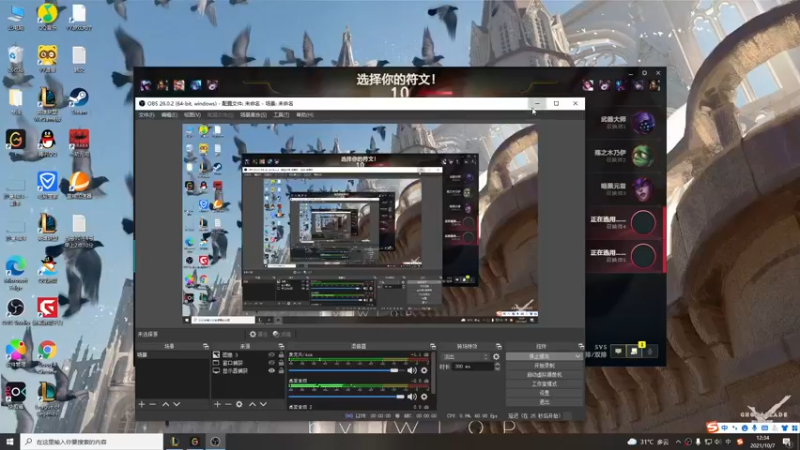Image resolution: width=800 pixels, height=450 pixels.
Task: Open the Recycle Bin on desktop
Action: (16, 56)
